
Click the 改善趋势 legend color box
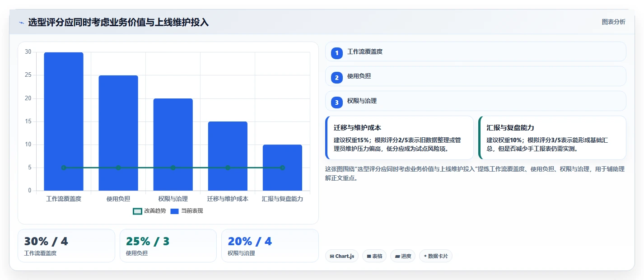[137, 211]
